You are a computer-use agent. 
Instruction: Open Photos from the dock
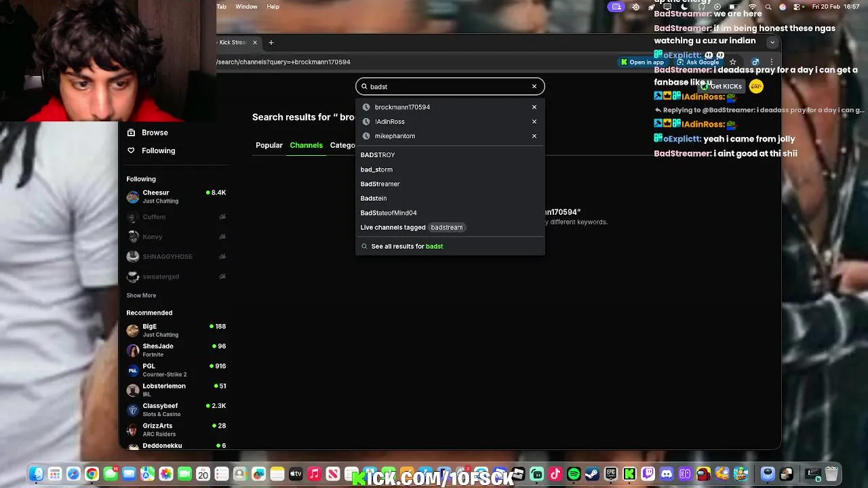(x=166, y=474)
